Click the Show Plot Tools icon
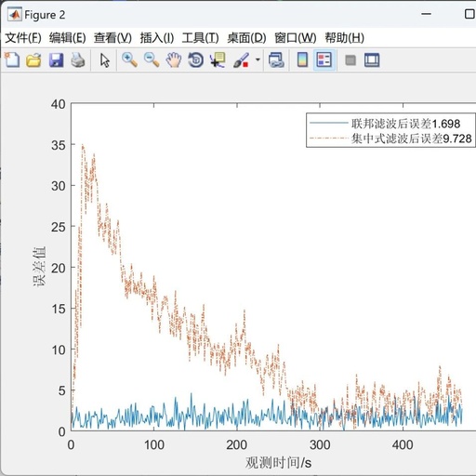 tap(372, 60)
